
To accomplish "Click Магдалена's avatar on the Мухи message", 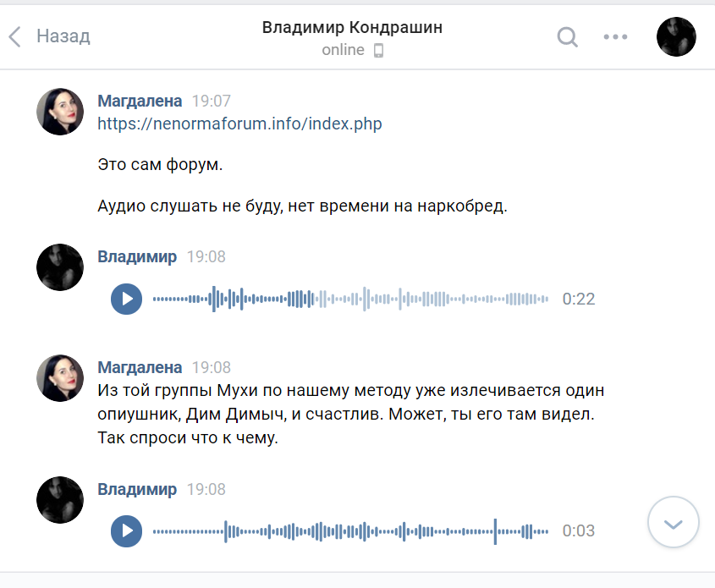I will (x=60, y=378).
